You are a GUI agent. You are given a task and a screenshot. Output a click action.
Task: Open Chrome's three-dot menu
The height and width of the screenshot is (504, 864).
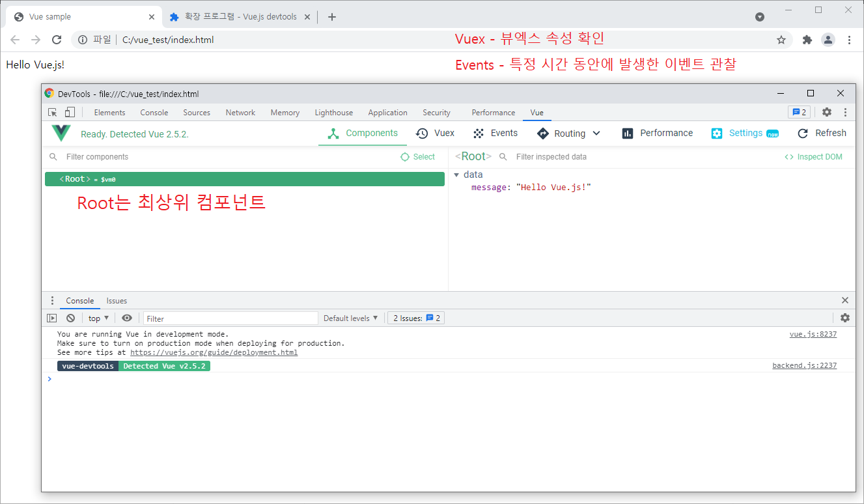[x=849, y=40]
